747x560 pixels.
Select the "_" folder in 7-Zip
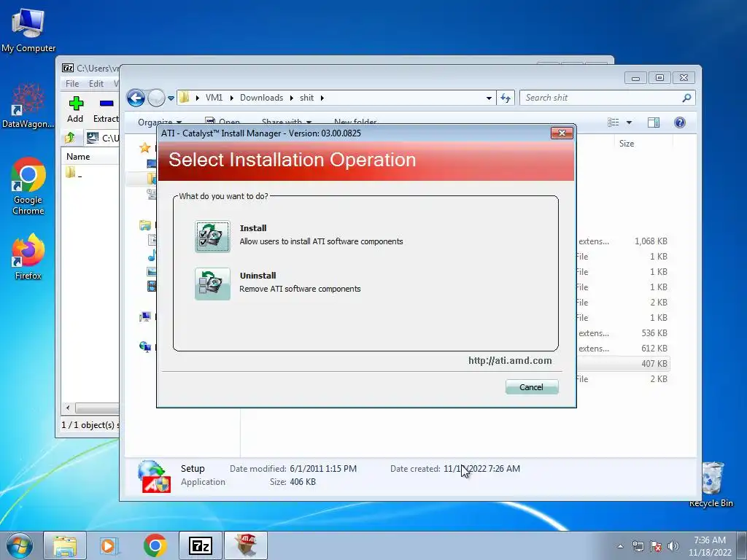click(x=74, y=174)
